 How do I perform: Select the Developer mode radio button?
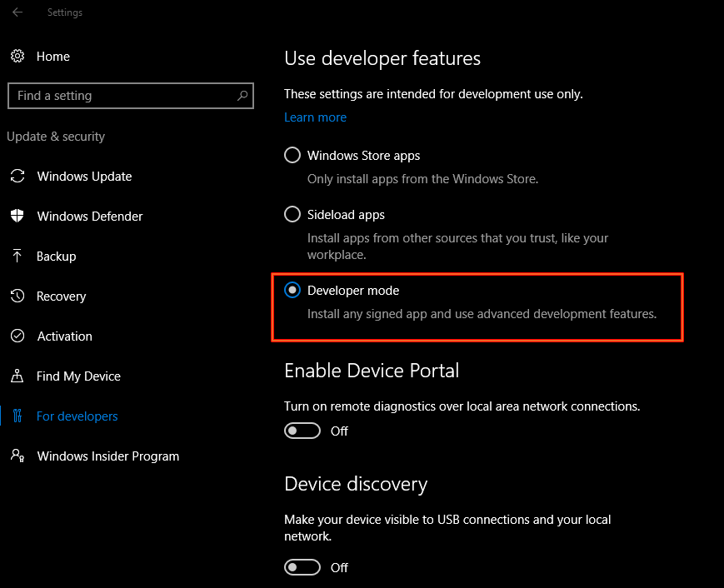[x=292, y=291]
